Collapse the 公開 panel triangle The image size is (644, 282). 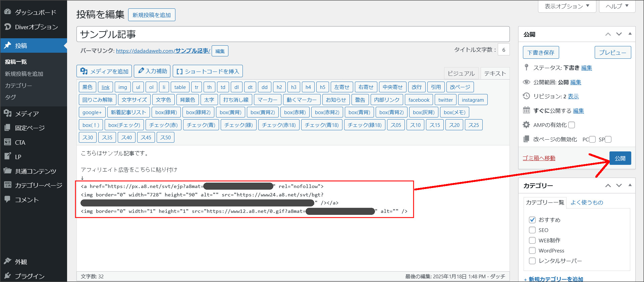(x=630, y=34)
